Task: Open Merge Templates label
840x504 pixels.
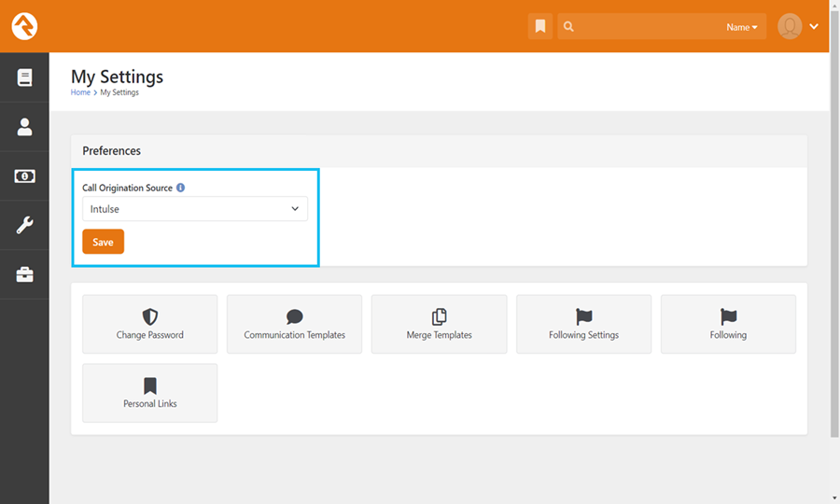Action: click(440, 335)
